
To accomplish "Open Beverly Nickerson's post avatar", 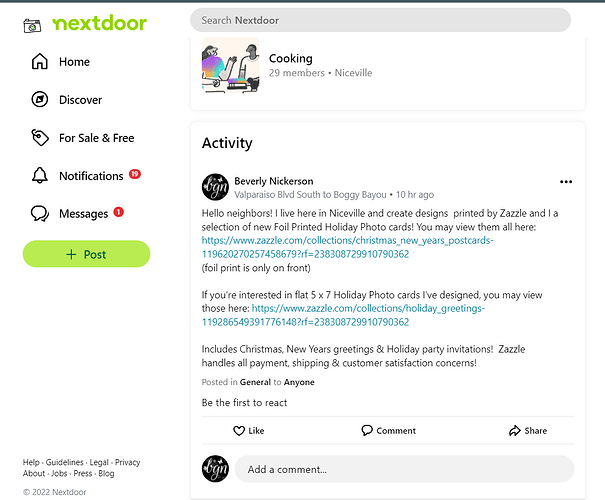I will (x=215, y=187).
